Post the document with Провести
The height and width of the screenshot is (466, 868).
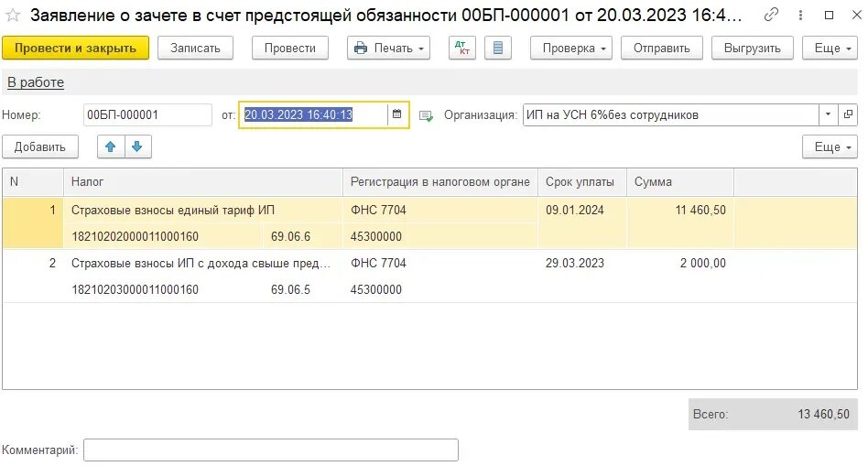[x=289, y=49]
